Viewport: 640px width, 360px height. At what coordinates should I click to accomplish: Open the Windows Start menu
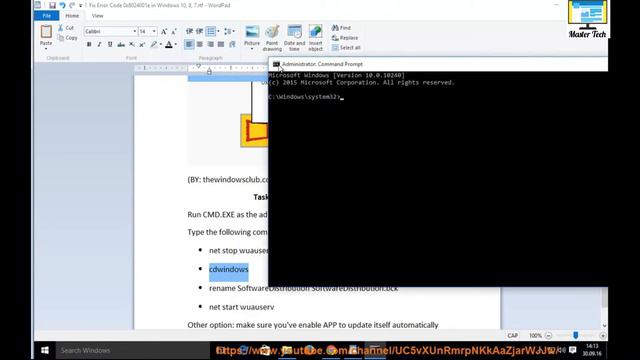(45, 350)
